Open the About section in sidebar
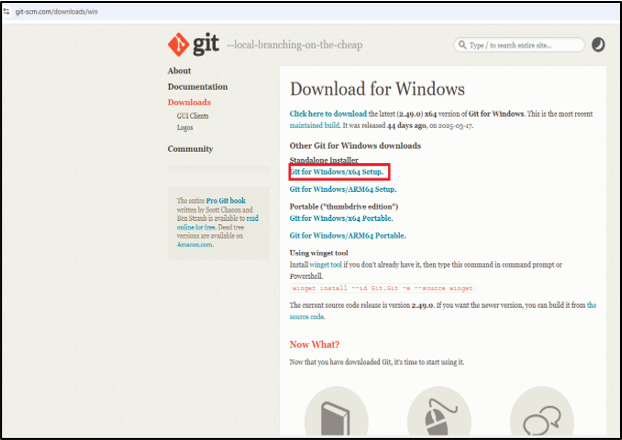Image resolution: width=622 pixels, height=440 pixels. (179, 71)
